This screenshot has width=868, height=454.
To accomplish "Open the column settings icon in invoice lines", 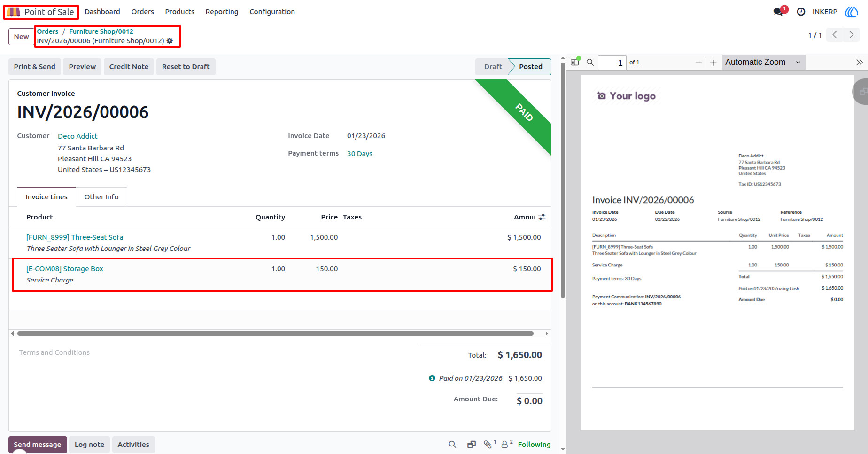I will coord(542,217).
